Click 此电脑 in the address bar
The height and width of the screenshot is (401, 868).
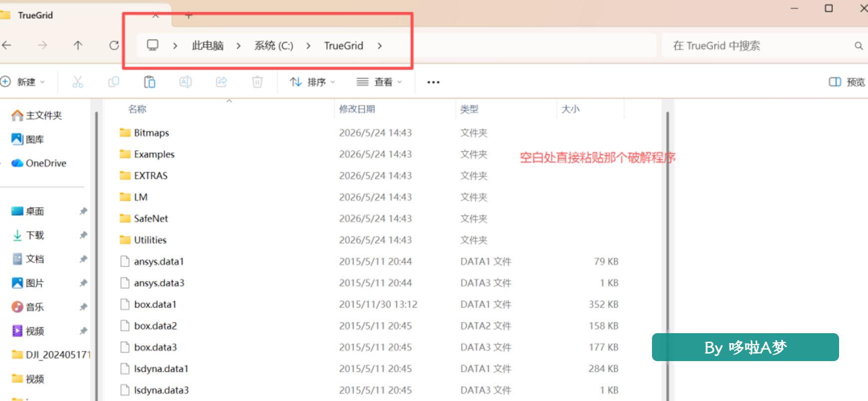pos(208,46)
